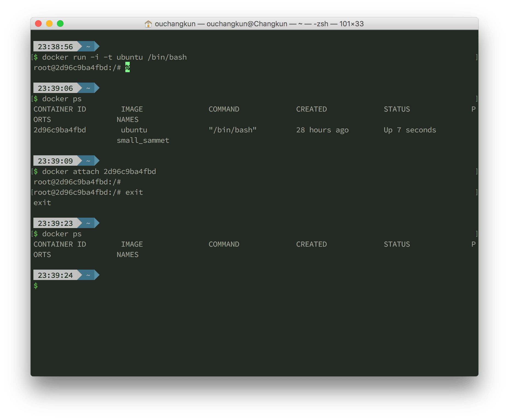509x420 pixels.
Task: Click the "Up 7 seconds" status text
Action: click(410, 130)
